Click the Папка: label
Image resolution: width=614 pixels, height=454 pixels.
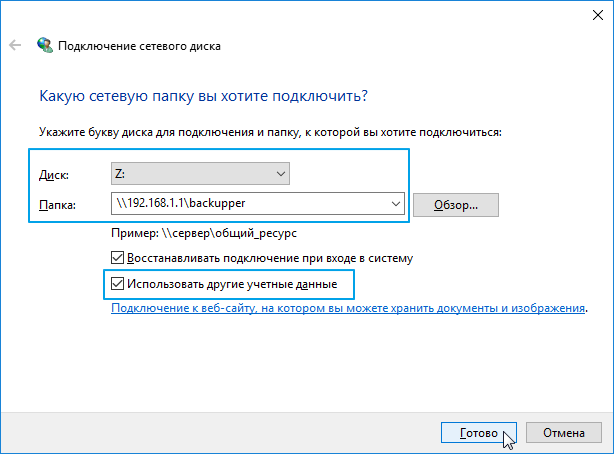pos(57,205)
